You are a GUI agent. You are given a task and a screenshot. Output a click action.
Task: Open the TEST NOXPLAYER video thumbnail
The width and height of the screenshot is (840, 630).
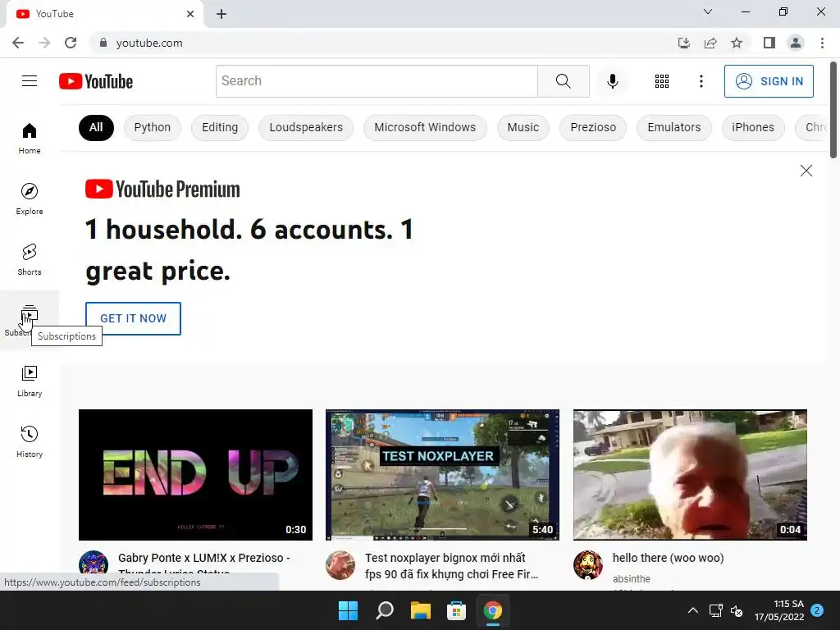pos(442,475)
